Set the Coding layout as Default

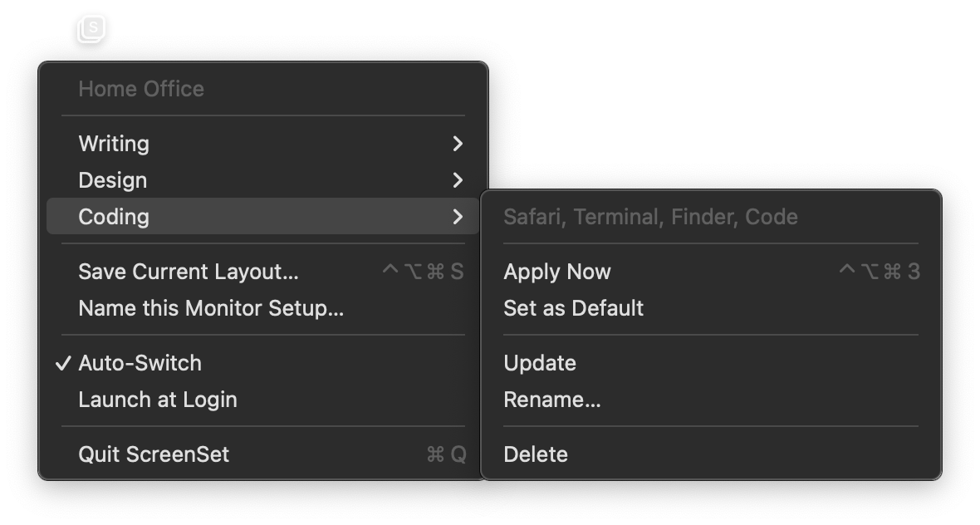point(711,307)
